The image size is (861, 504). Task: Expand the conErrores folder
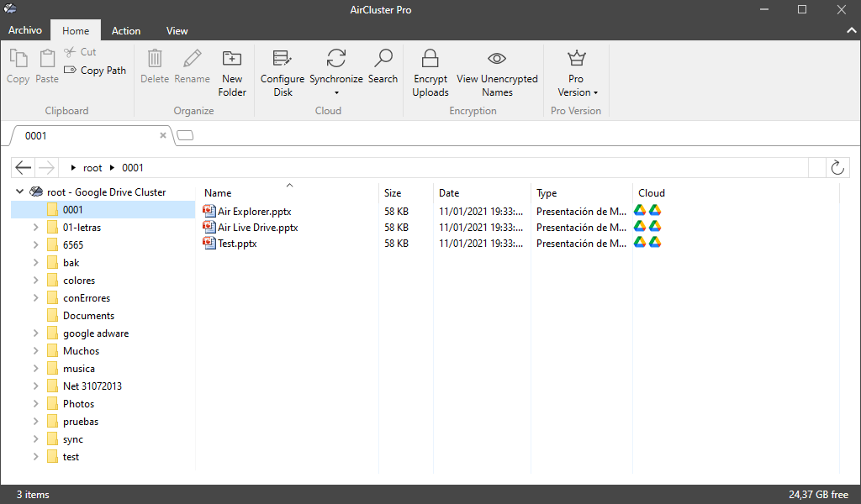(x=35, y=298)
